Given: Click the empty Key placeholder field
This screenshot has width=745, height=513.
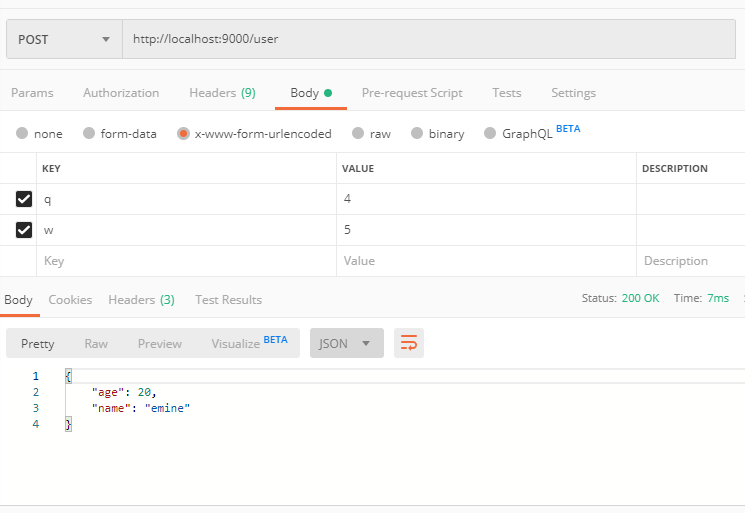Looking at the screenshot, I should 186,261.
